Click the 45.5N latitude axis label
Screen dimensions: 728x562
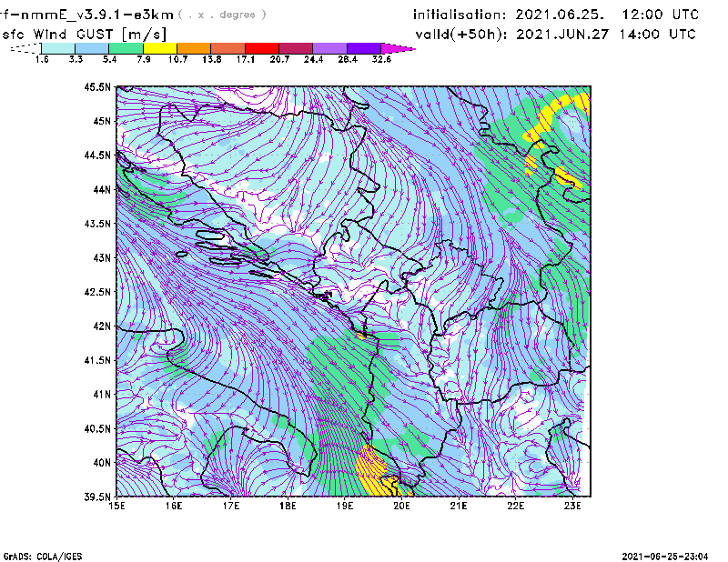click(x=96, y=87)
